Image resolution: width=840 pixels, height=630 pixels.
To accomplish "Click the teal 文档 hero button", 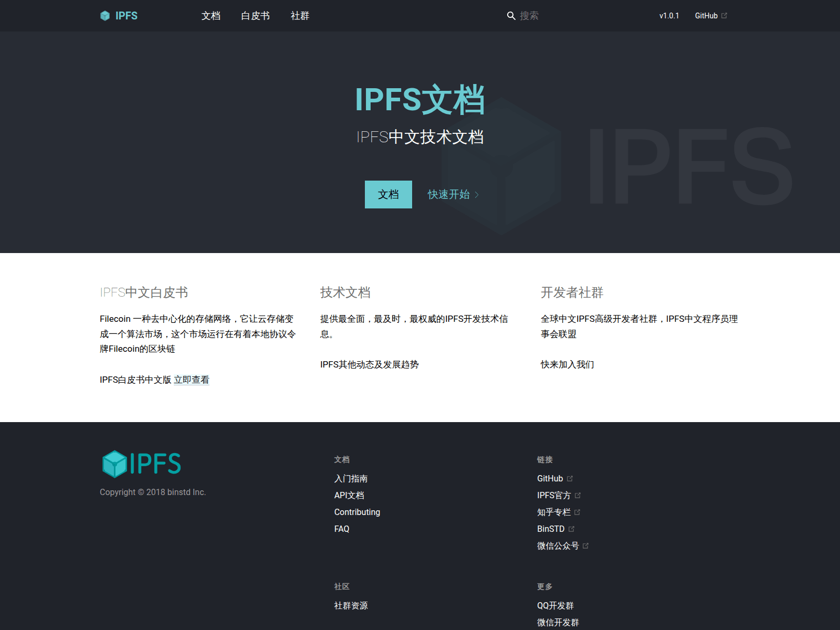I will [388, 194].
